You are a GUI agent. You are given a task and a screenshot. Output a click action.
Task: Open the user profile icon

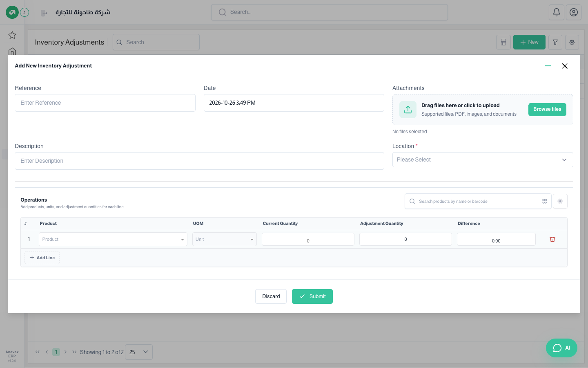pos(574,12)
